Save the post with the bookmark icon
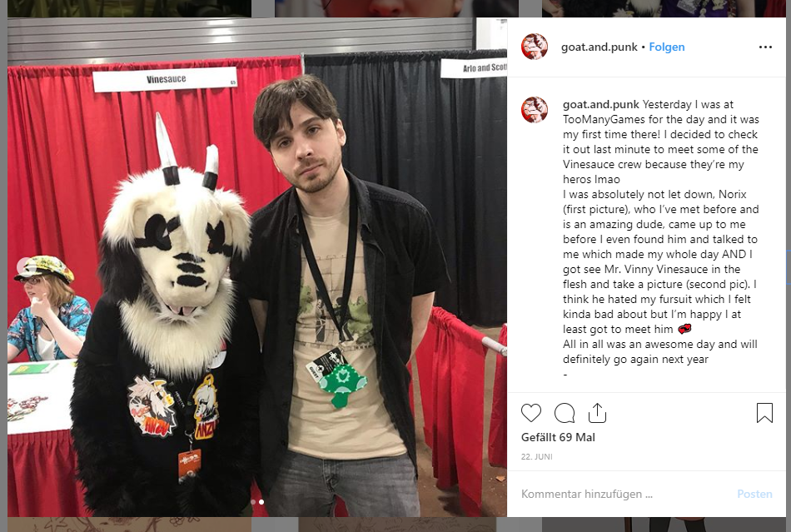The height and width of the screenshot is (532, 791). click(x=764, y=413)
